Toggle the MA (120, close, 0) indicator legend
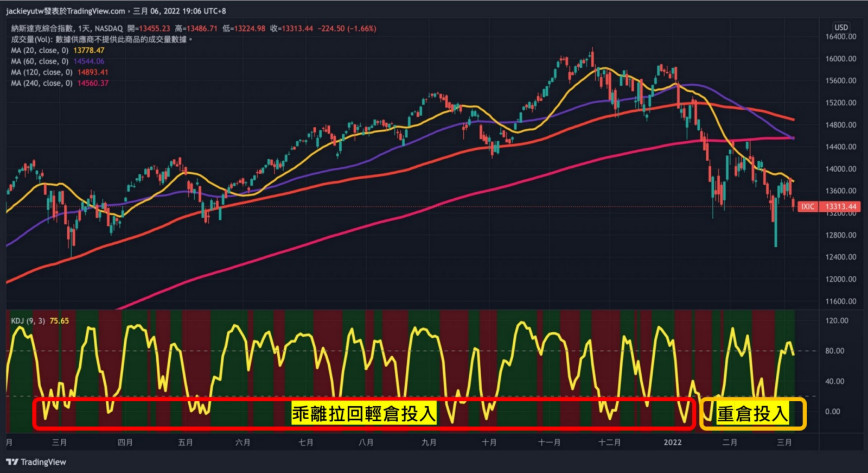The width and height of the screenshot is (868, 473). pyautogui.click(x=42, y=72)
